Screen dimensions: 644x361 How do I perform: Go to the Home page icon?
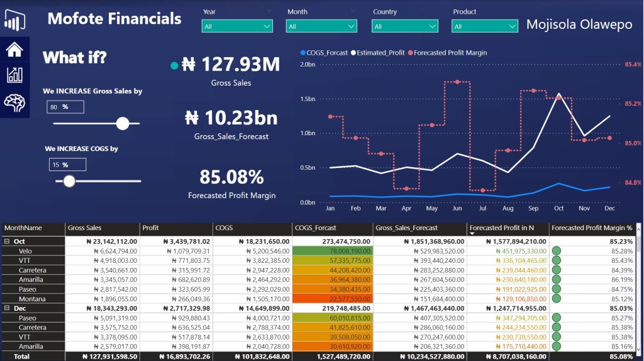14,50
